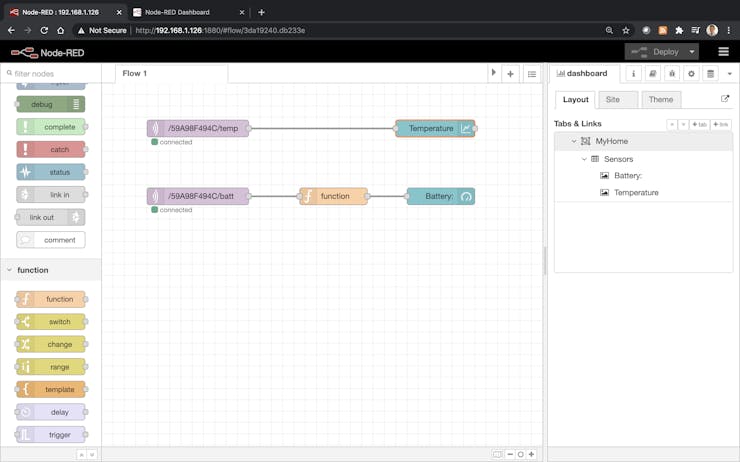Screen dimensions: 740x462
Task: Click the info sidebar tab icon
Action: tap(633, 74)
